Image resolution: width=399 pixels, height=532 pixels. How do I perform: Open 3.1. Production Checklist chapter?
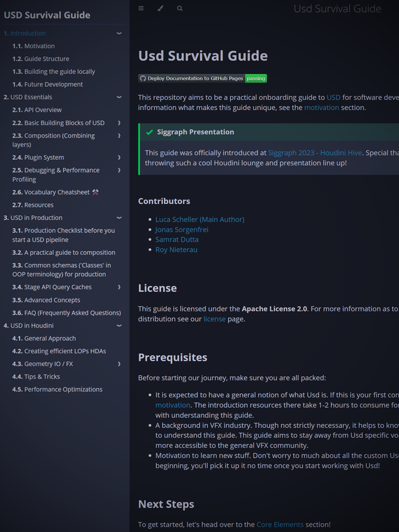[x=64, y=235]
